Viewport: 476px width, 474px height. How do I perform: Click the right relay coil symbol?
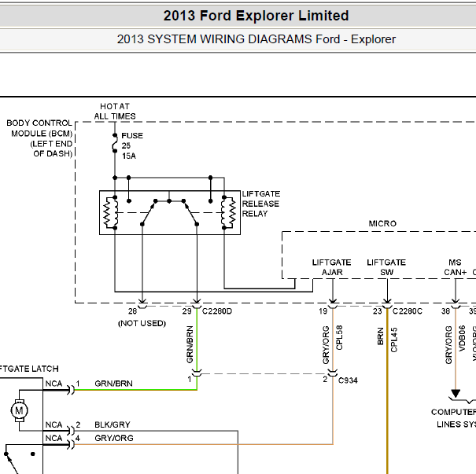(228, 212)
